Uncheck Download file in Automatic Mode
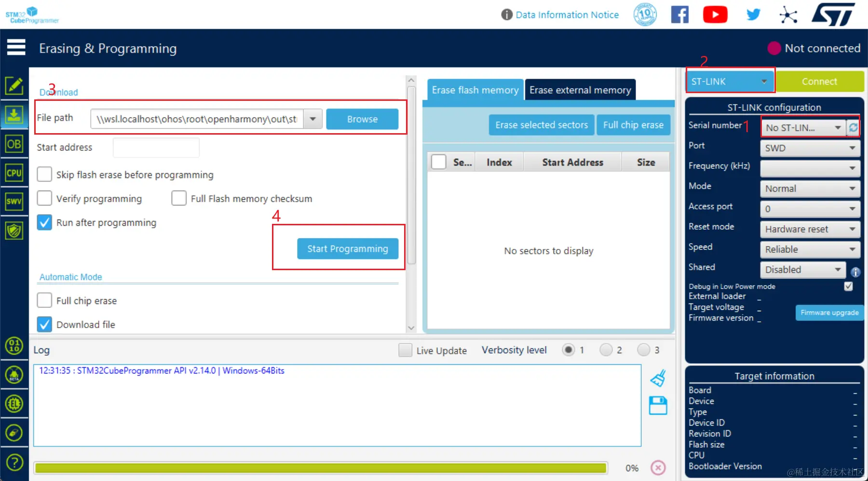 (x=44, y=324)
